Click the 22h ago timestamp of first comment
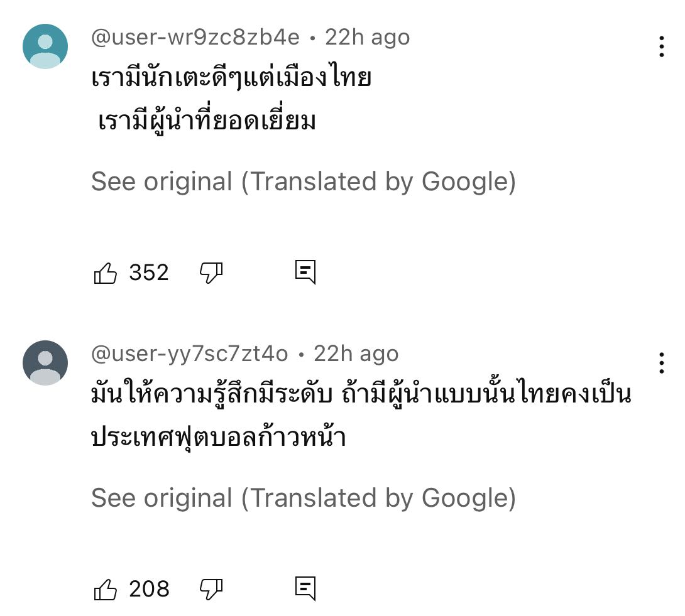This screenshot has width=685, height=616. pyautogui.click(x=368, y=38)
